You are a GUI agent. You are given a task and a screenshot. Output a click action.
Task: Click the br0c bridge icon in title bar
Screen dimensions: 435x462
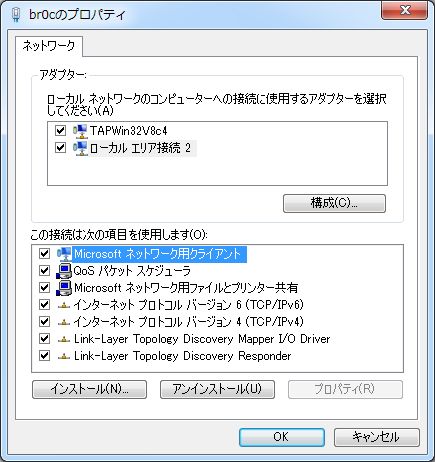pos(16,15)
